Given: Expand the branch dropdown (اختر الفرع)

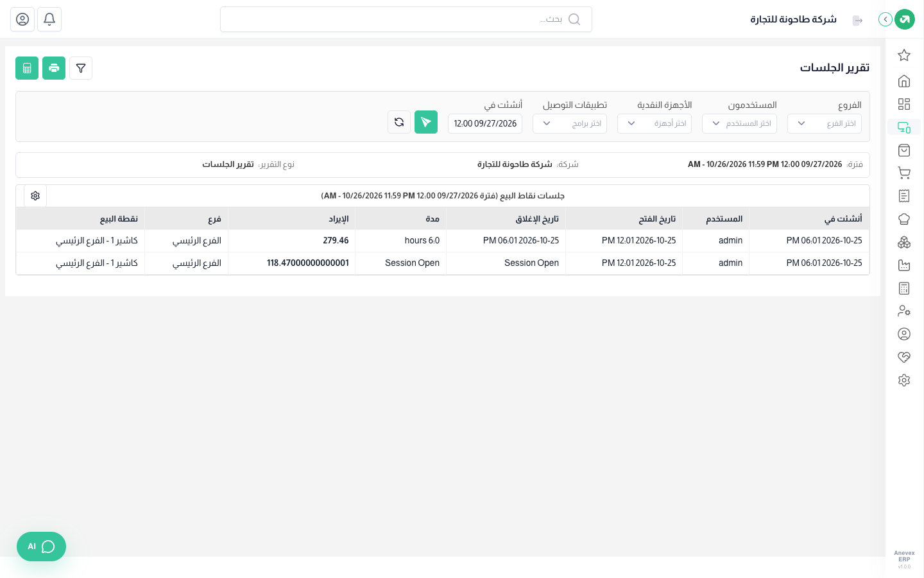Looking at the screenshot, I should 825,123.
